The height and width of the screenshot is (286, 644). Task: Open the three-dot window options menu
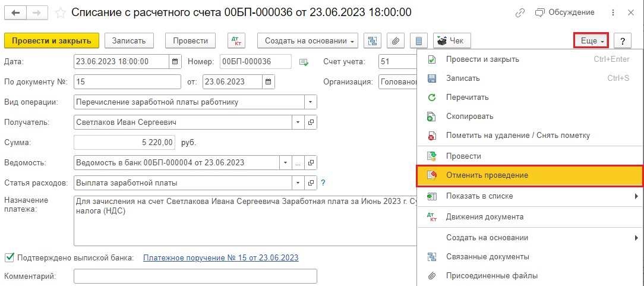pyautogui.click(x=614, y=12)
